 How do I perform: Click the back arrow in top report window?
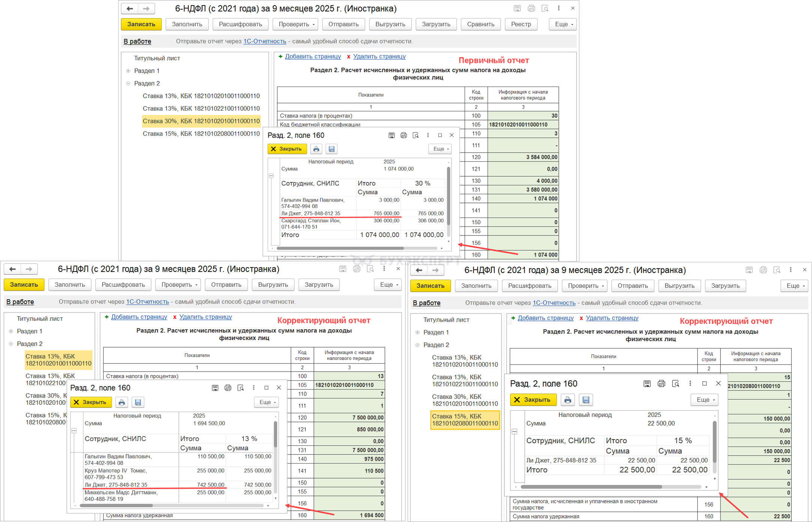pyautogui.click(x=130, y=8)
